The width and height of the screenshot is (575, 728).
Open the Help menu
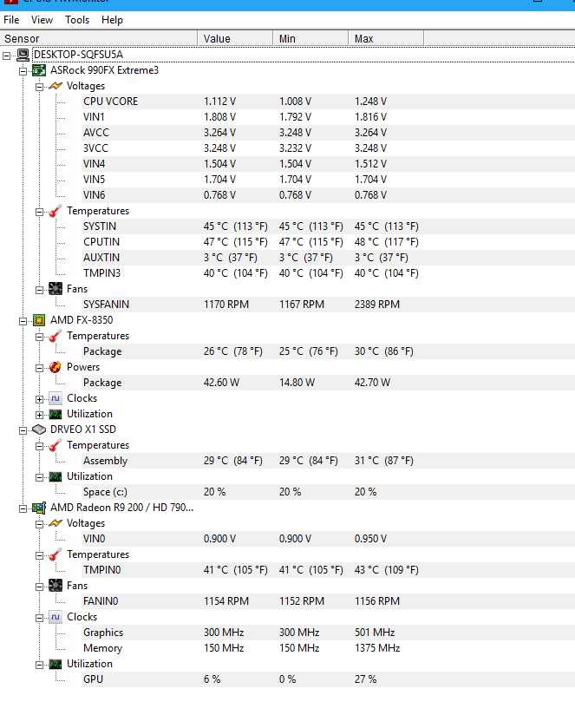pyautogui.click(x=112, y=20)
